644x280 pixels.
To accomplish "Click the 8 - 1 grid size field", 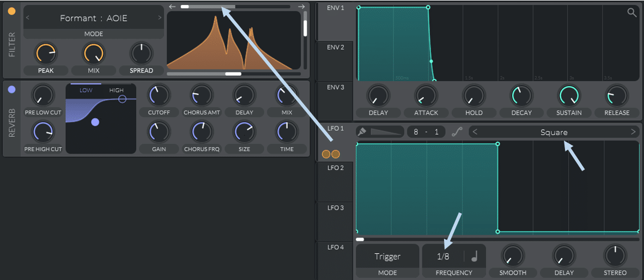I will click(426, 132).
